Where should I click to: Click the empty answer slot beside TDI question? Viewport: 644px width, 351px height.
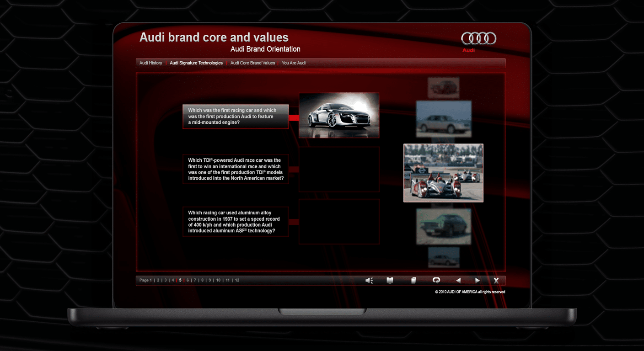click(339, 169)
